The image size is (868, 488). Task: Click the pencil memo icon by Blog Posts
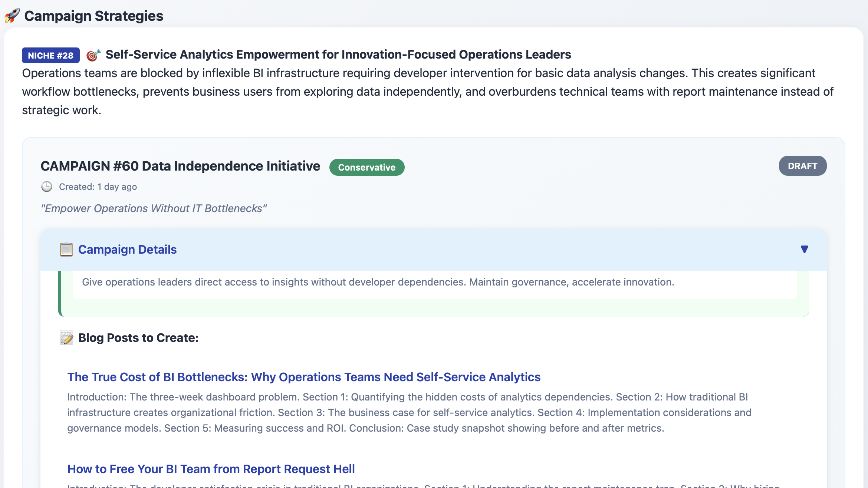[x=67, y=338]
